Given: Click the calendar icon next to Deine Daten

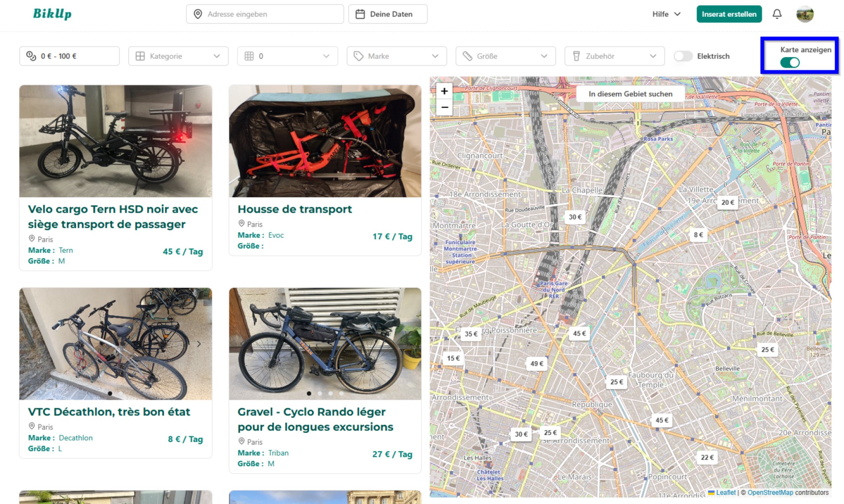Looking at the screenshot, I should [360, 14].
